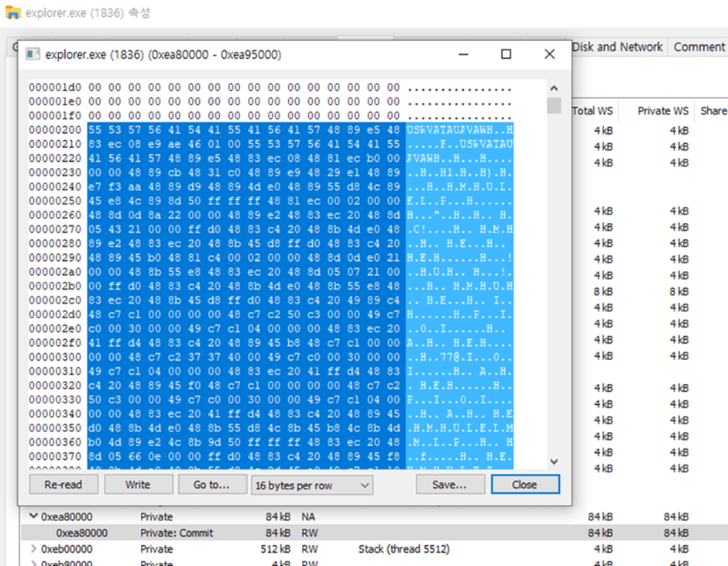Click the hex editor scrollbar thumb
The image size is (728, 566).
554,105
